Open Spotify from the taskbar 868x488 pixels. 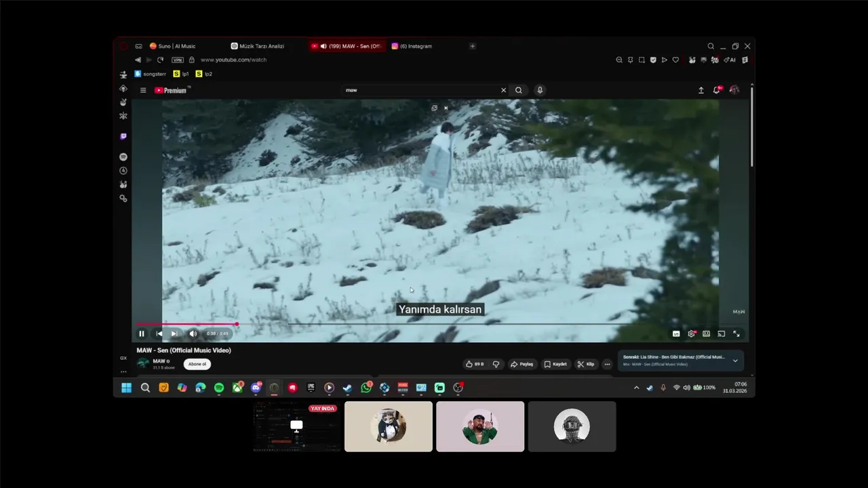[x=219, y=388]
